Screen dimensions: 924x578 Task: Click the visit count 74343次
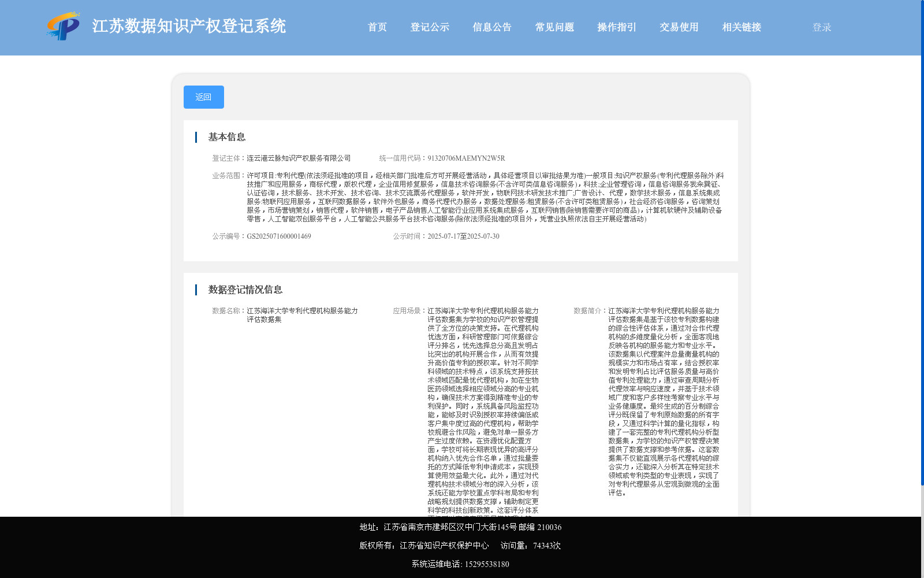tap(547, 546)
